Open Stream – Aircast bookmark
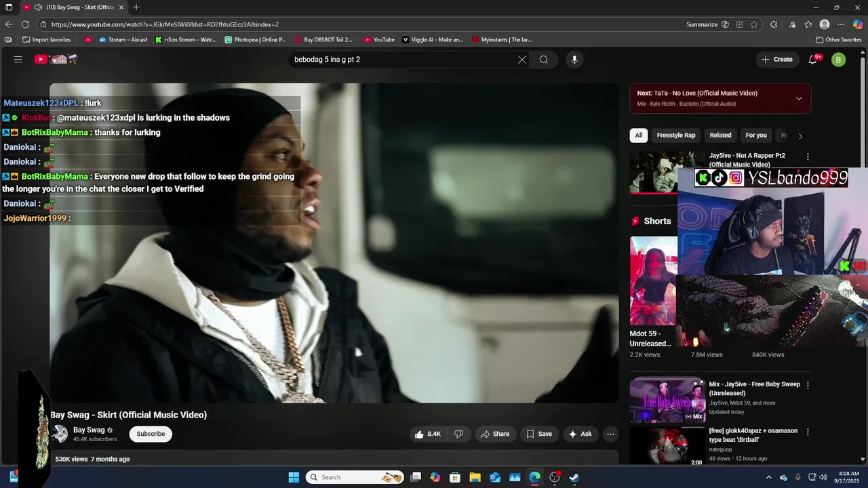This screenshot has height=488, width=868. coord(123,40)
